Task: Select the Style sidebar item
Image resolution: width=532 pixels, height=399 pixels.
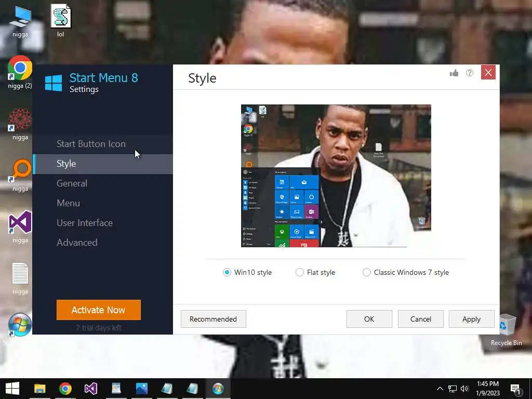Action: pyautogui.click(x=103, y=164)
